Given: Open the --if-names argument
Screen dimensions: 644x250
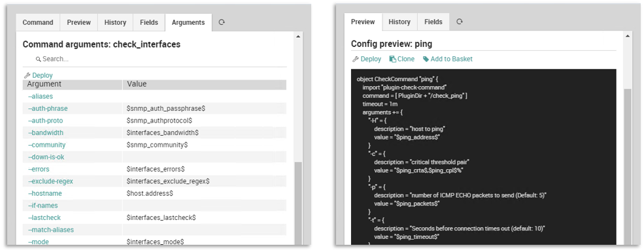Looking at the screenshot, I should point(42,206).
